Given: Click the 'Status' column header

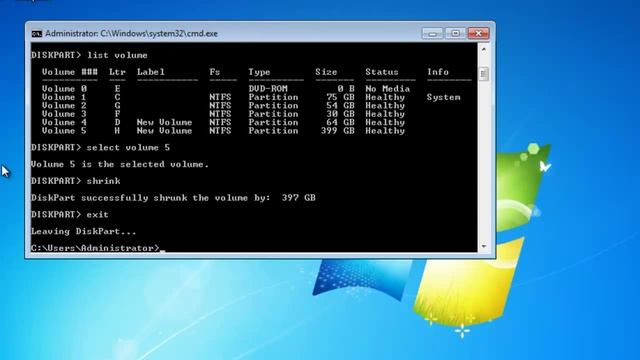Looking at the screenshot, I should pyautogui.click(x=382, y=72).
